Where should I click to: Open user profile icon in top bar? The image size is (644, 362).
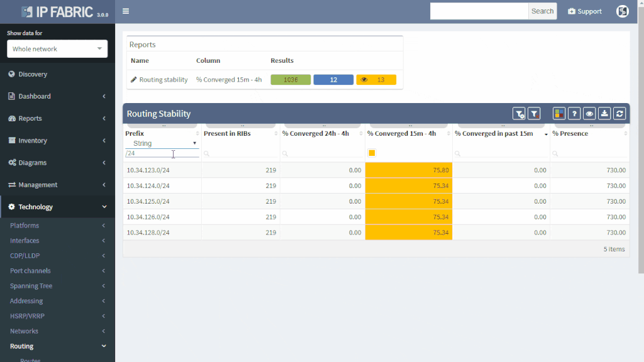(x=622, y=11)
